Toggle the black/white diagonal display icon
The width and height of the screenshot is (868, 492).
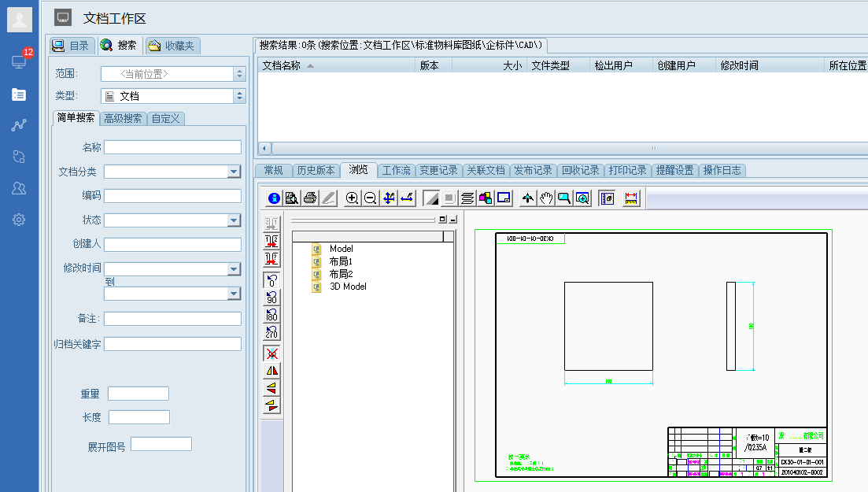[430, 198]
